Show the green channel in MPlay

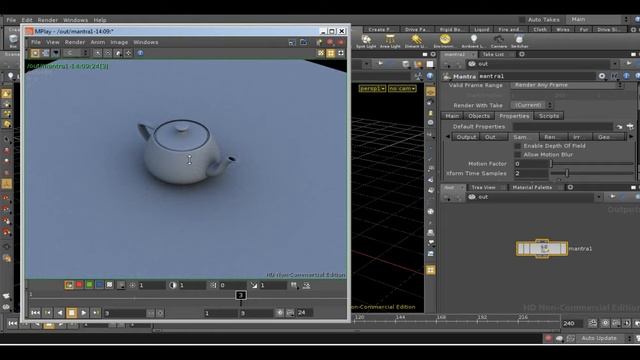89,285
